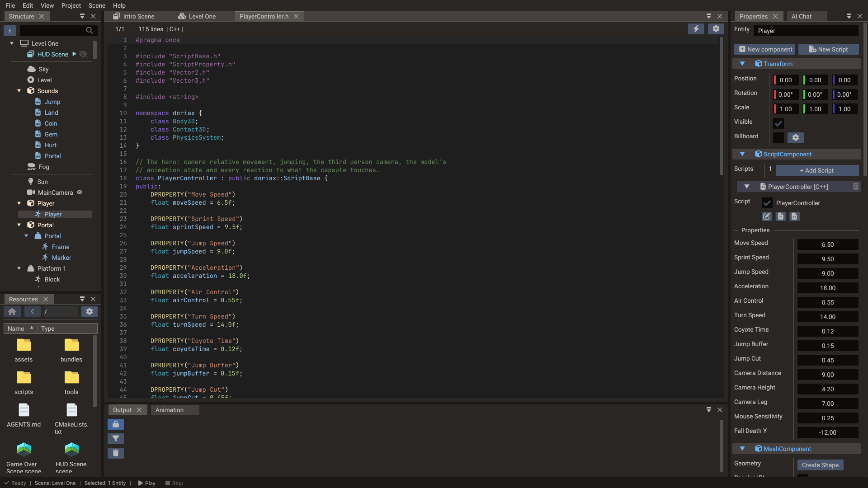Clear Output with the trash icon
868x488 pixels.
click(x=116, y=453)
